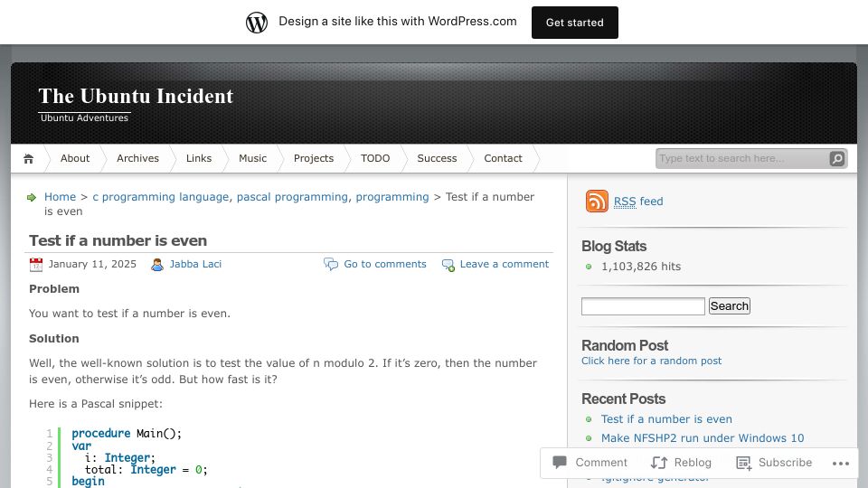Click the orange RSS feed icon
Image resolution: width=868 pixels, height=488 pixels.
point(597,201)
